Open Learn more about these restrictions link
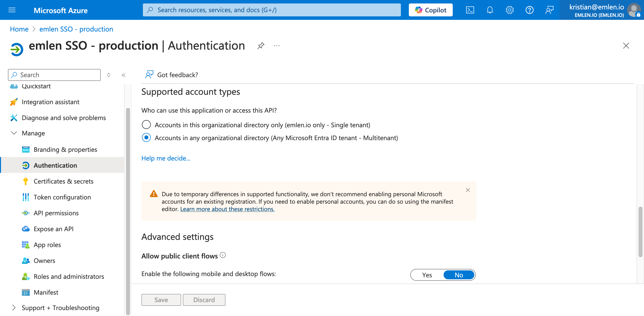Image resolution: width=644 pixels, height=316 pixels. point(227,209)
